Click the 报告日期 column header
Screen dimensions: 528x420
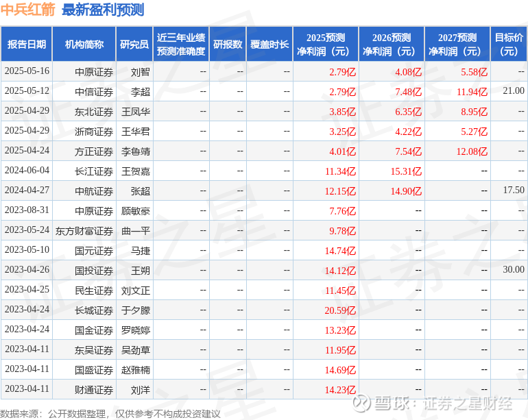(x=27, y=44)
